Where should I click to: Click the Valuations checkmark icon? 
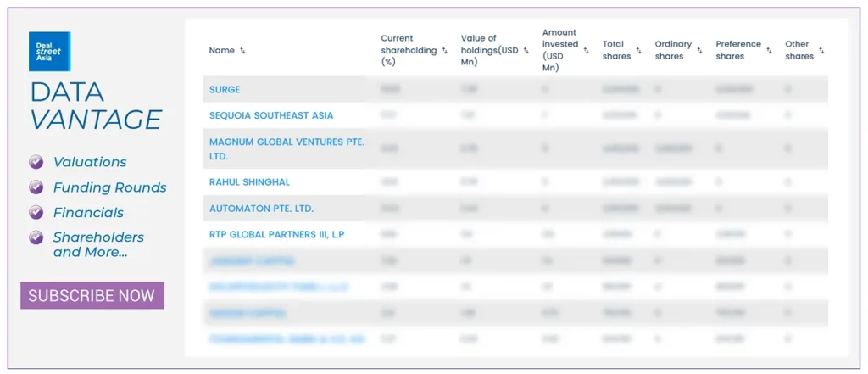(x=36, y=162)
